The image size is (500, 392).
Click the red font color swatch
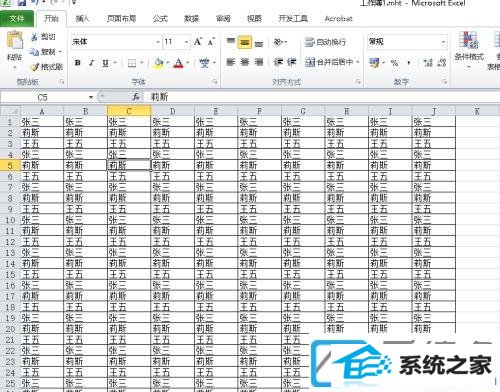tap(178, 63)
